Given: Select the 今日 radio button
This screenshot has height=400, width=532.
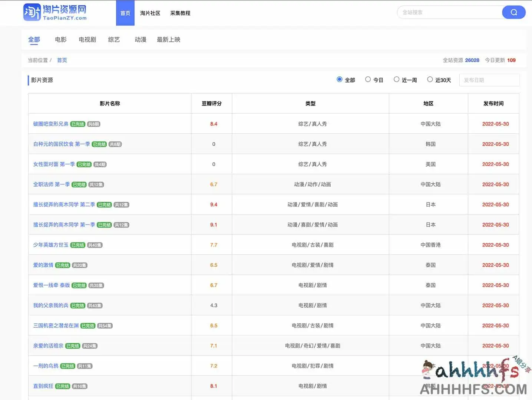Looking at the screenshot, I should [x=368, y=79].
